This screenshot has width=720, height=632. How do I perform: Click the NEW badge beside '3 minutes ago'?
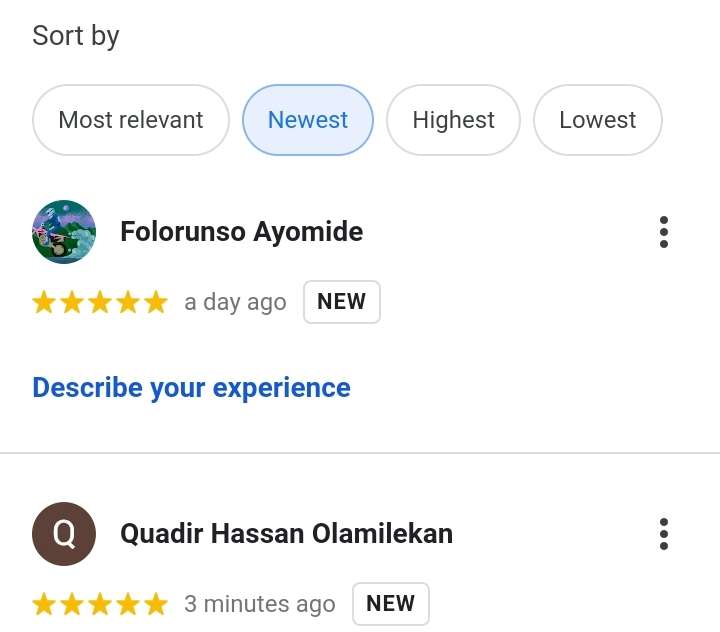[391, 604]
